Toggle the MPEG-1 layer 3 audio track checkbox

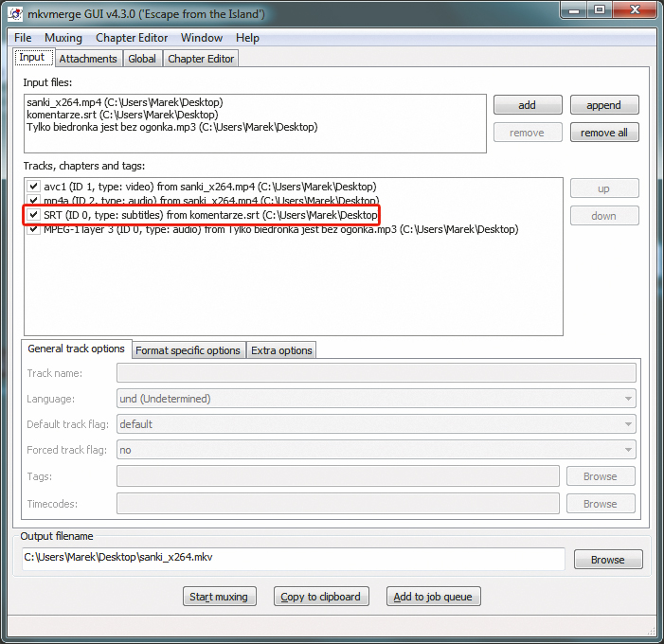[34, 229]
